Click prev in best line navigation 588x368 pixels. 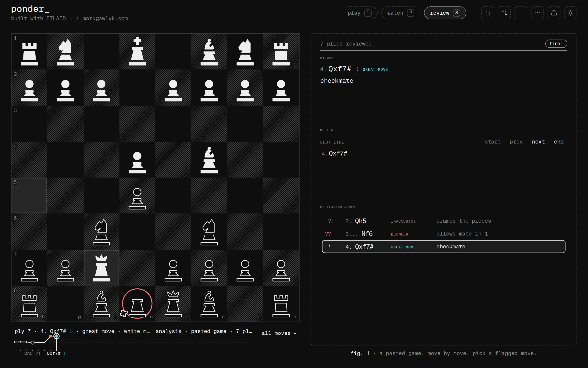(516, 142)
